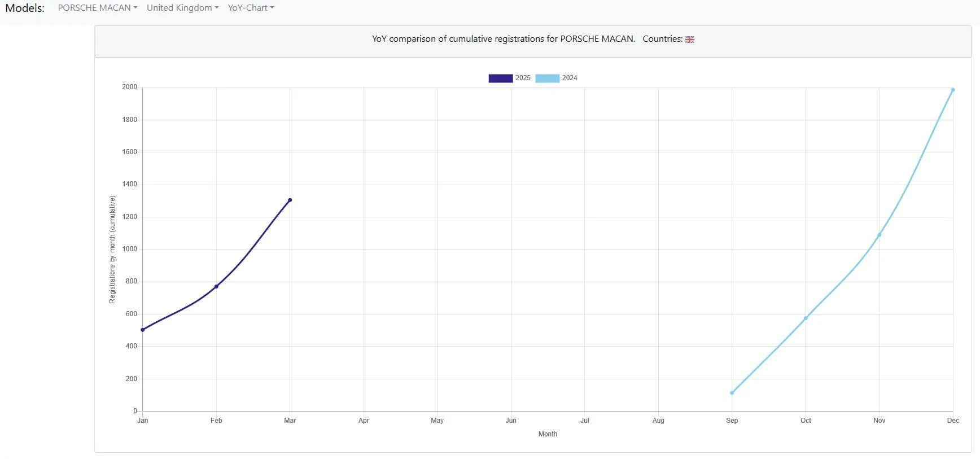This screenshot has width=980, height=459.
Task: Select the 2024 November data point
Action: [880, 235]
